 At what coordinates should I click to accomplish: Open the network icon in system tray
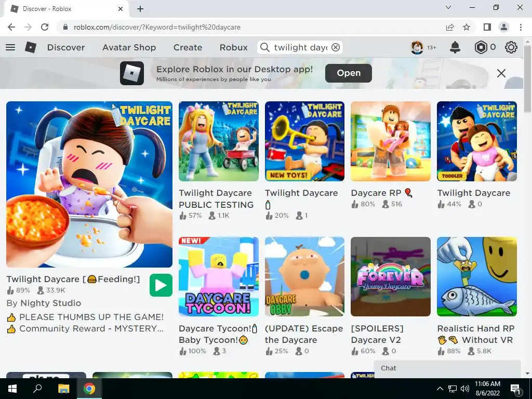coord(453,389)
